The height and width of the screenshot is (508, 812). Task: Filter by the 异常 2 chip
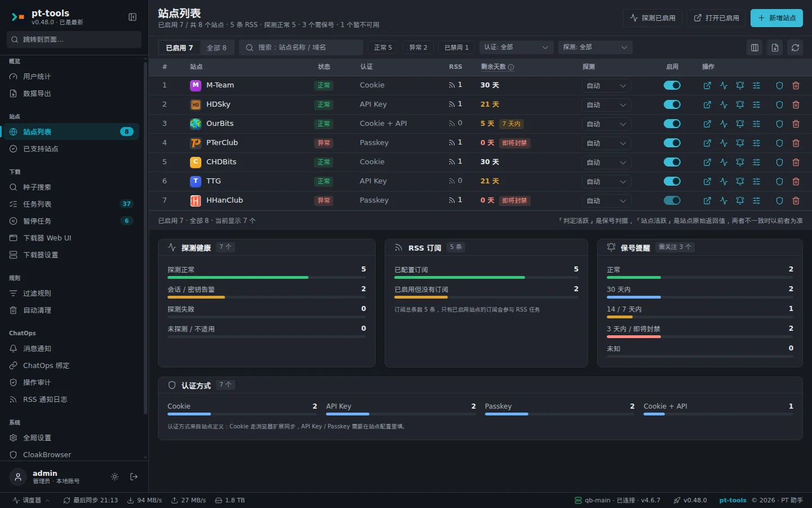418,47
